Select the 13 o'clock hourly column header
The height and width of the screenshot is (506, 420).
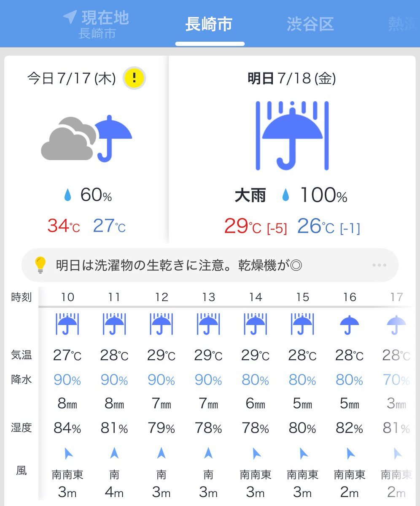[x=209, y=297]
